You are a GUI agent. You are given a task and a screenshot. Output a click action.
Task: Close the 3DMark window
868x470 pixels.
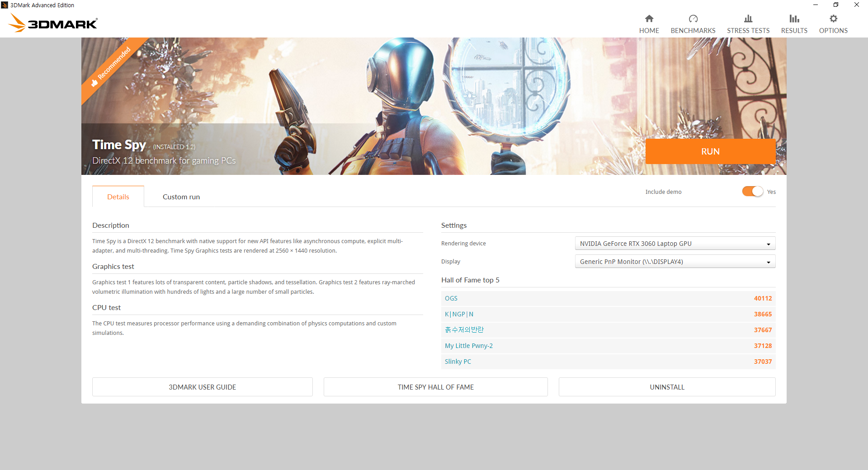click(857, 5)
